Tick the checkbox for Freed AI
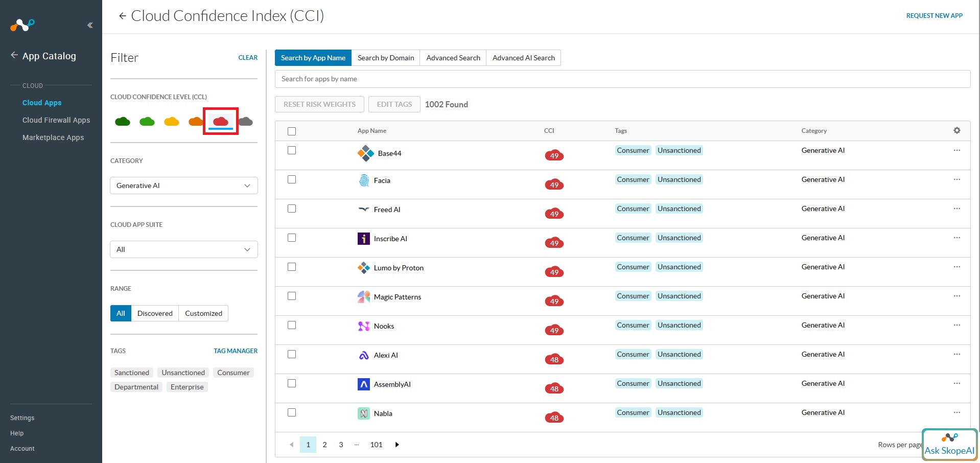The image size is (980, 463). click(x=292, y=209)
